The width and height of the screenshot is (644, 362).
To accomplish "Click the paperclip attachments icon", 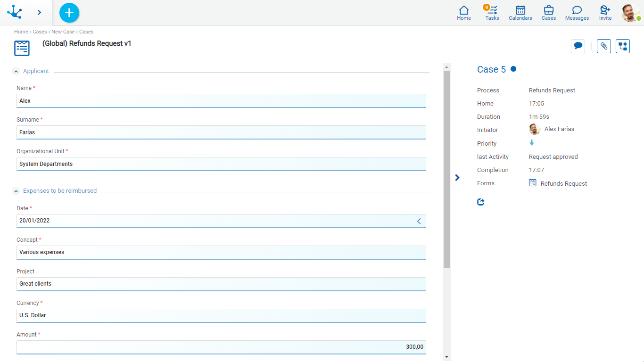I will (x=604, y=46).
